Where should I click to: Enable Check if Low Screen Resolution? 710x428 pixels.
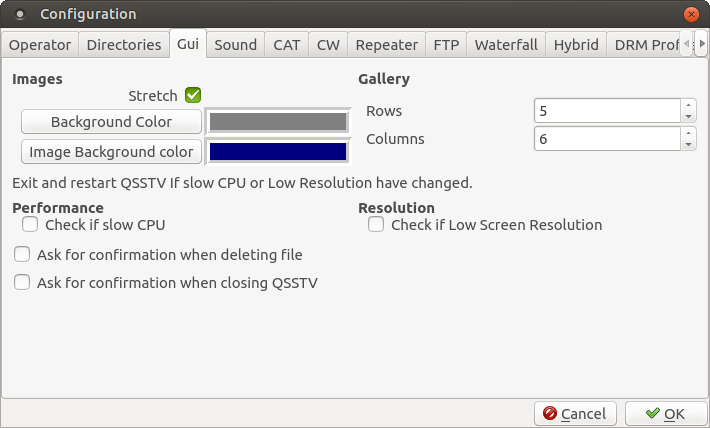point(376,225)
